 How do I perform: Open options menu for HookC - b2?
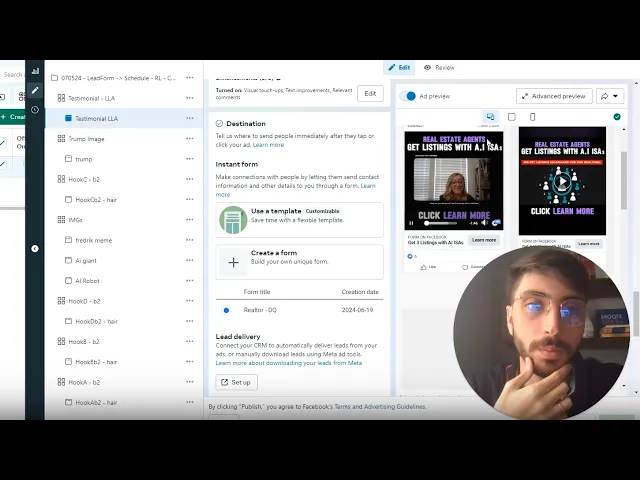click(x=189, y=179)
